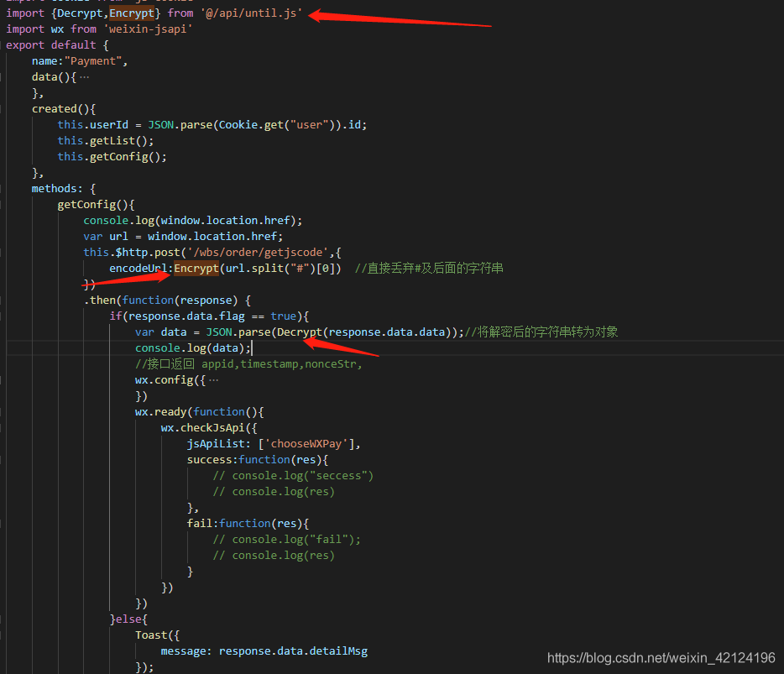Screen dimensions: 784x674
Task: Click the 'success:function(res){' callback
Action: [x=258, y=459]
